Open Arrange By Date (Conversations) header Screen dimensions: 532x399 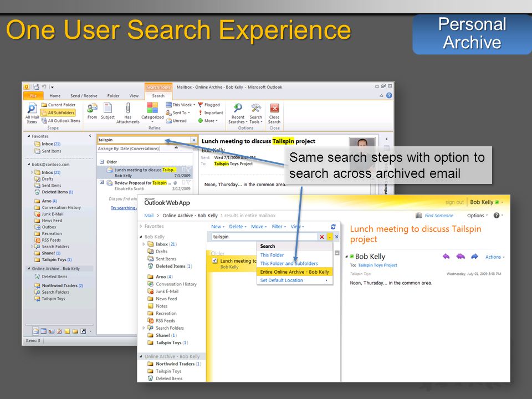[129, 149]
